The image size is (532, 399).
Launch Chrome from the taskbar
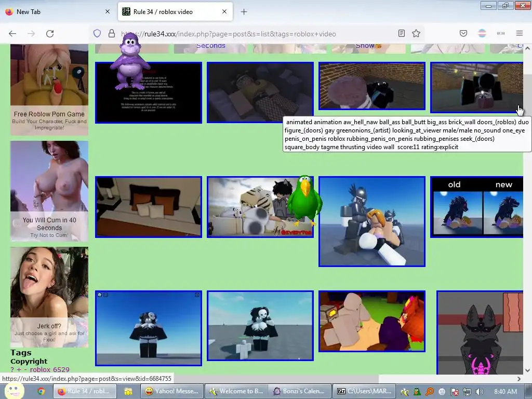click(x=41, y=392)
